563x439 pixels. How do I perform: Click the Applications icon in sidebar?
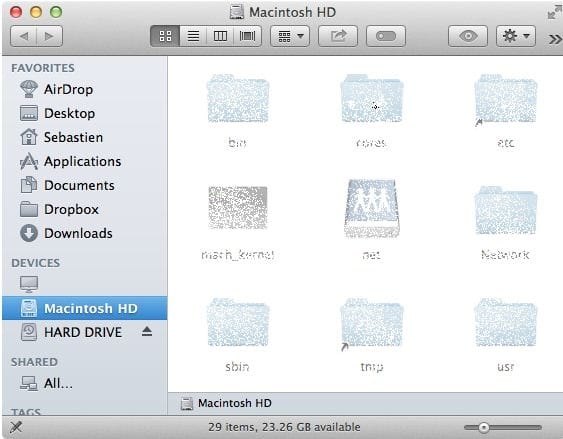(29, 161)
